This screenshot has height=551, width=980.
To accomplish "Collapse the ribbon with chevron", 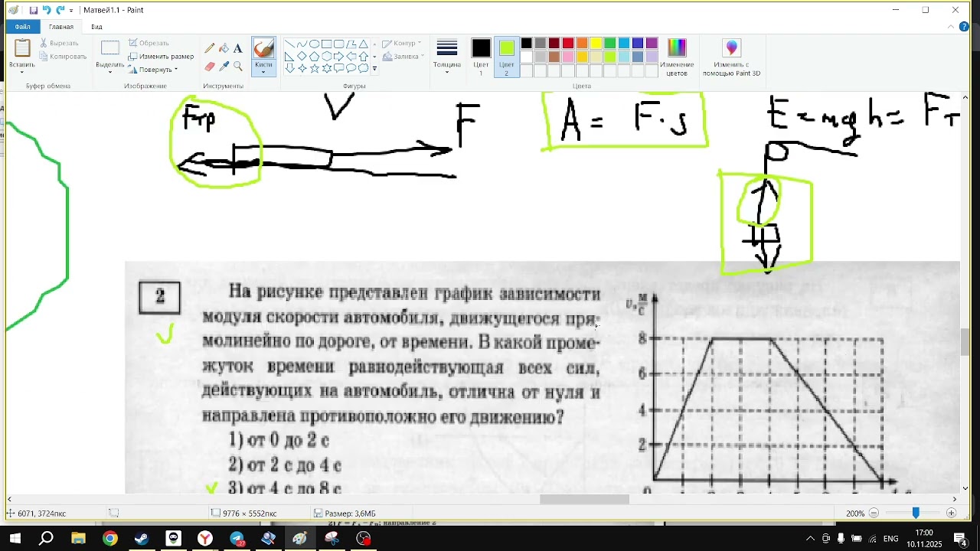I will click(950, 26).
